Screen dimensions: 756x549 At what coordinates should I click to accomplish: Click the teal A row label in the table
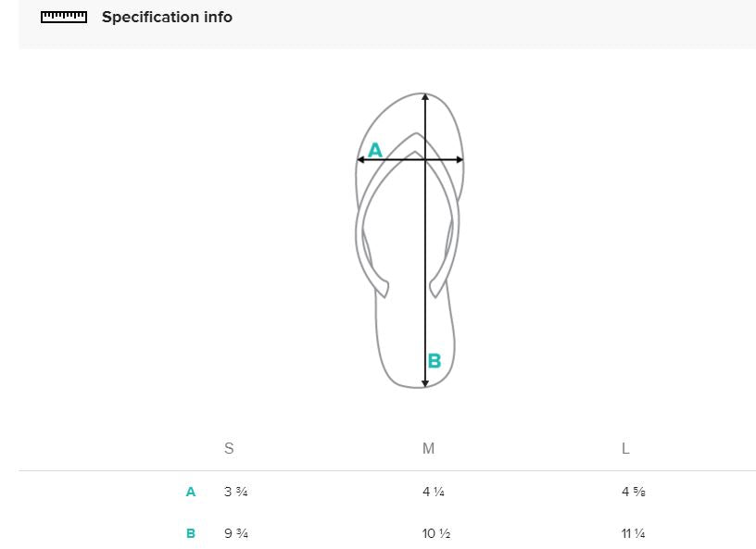(191, 492)
